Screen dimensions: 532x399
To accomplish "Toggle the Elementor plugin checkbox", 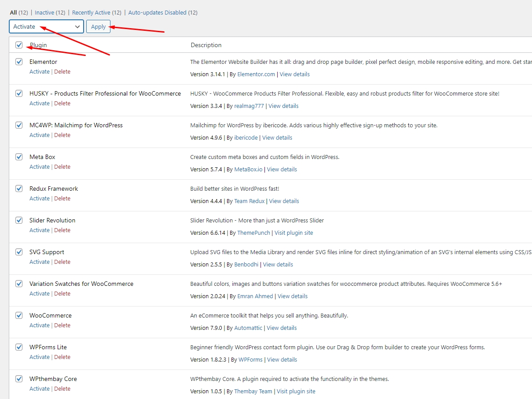I will [19, 62].
